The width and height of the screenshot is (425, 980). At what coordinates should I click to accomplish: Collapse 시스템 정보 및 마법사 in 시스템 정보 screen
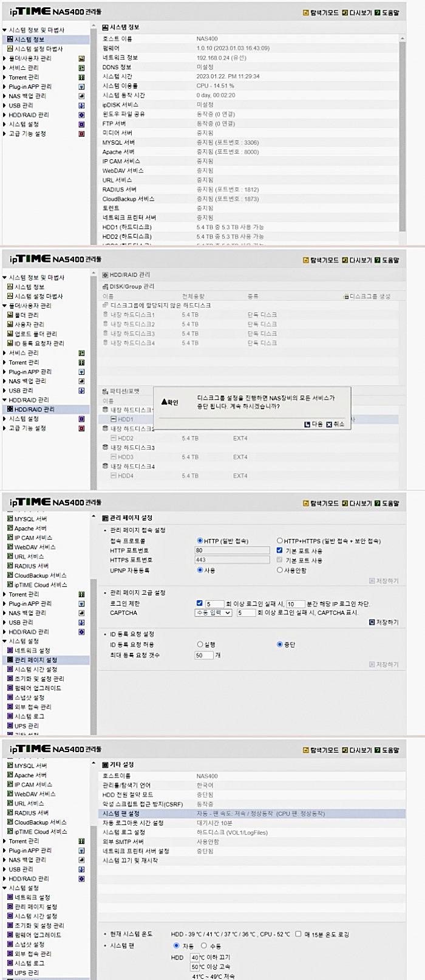[x=4, y=30]
